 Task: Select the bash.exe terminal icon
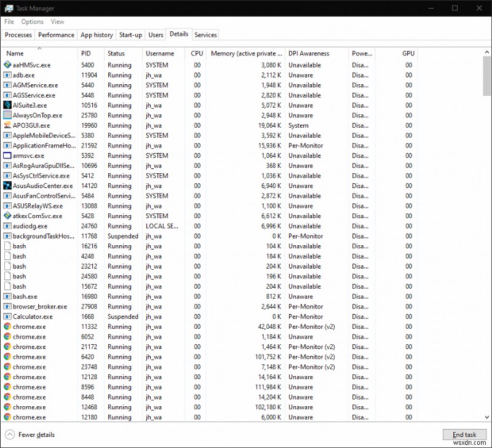click(9, 296)
